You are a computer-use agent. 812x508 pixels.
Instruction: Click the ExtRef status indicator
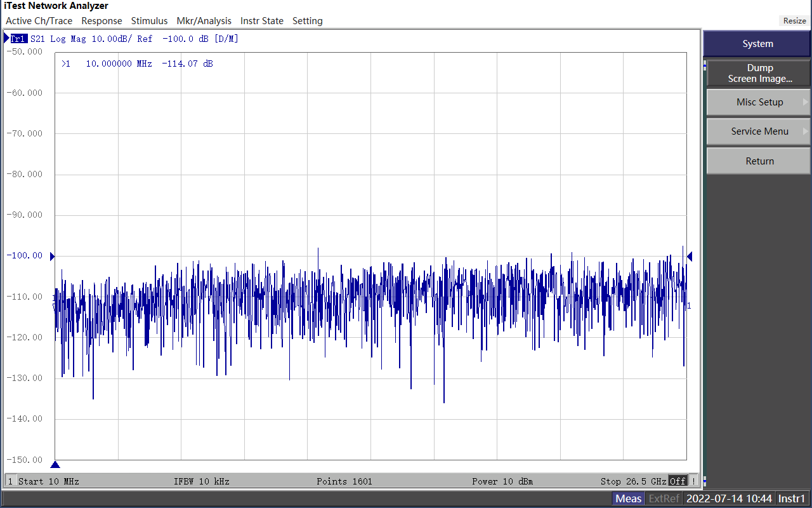664,498
